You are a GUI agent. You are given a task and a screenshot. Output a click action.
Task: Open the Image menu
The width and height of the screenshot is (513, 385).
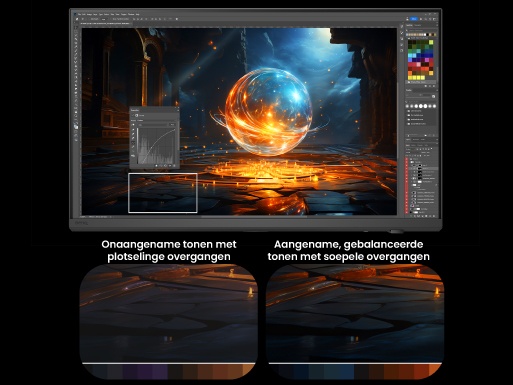pyautogui.click(x=89, y=14)
